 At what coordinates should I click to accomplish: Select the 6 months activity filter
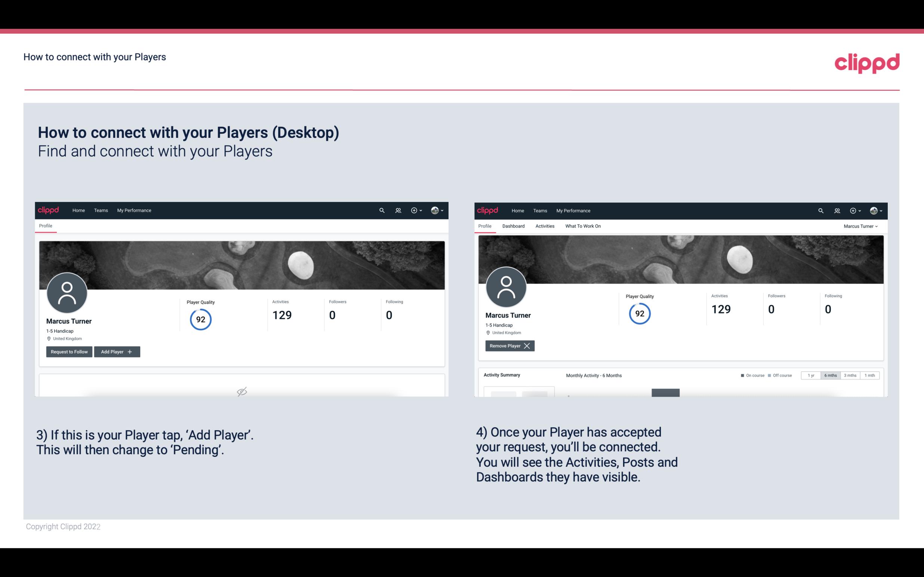click(829, 375)
